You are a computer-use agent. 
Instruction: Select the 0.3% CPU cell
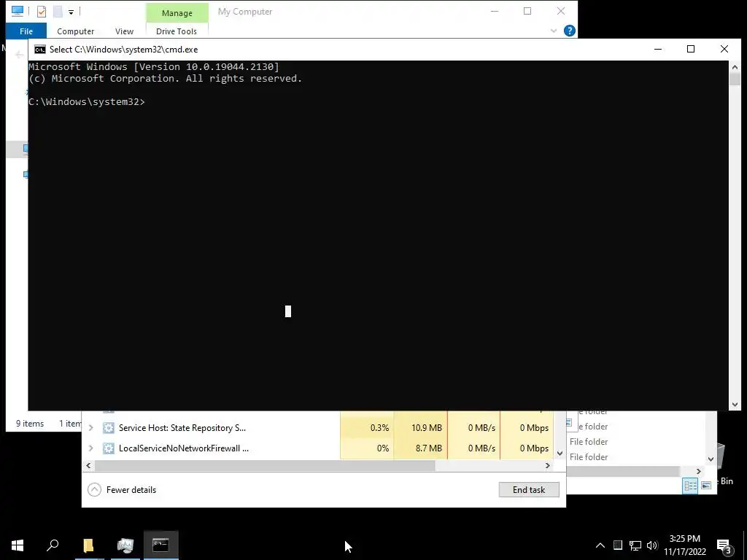pos(367,427)
